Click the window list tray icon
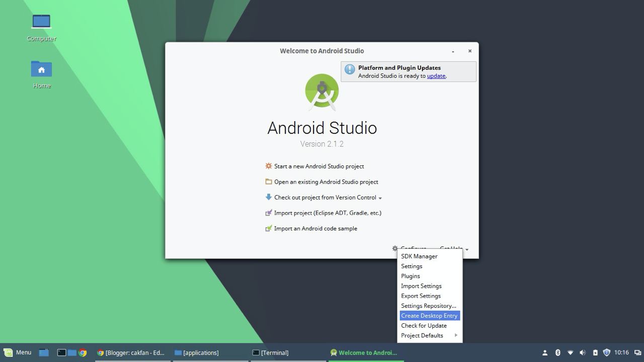 point(637,352)
